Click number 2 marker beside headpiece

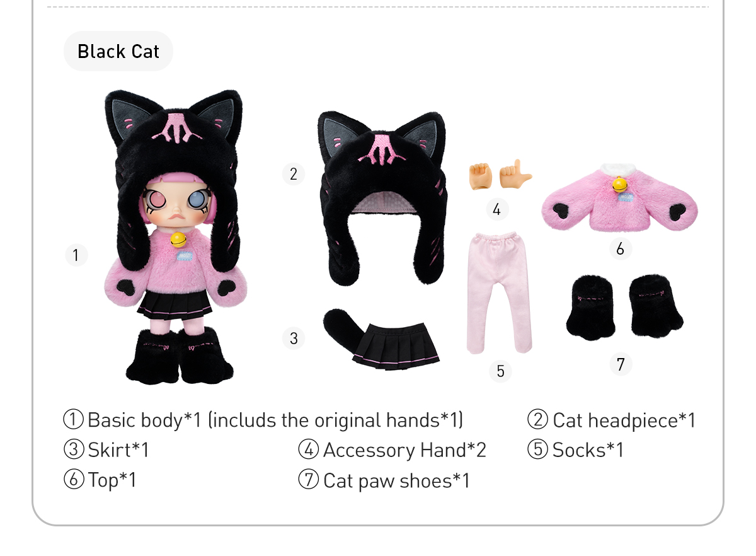[294, 174]
